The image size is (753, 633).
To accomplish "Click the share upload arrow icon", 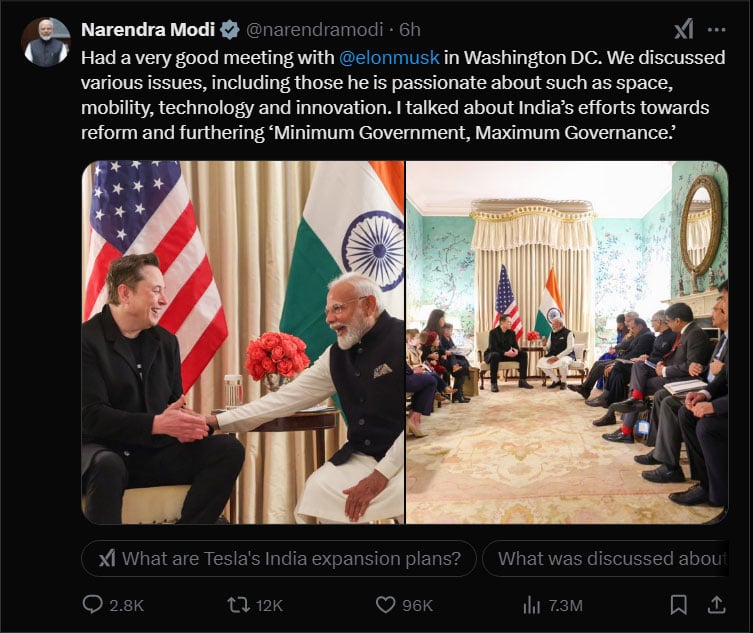I will coord(717,604).
